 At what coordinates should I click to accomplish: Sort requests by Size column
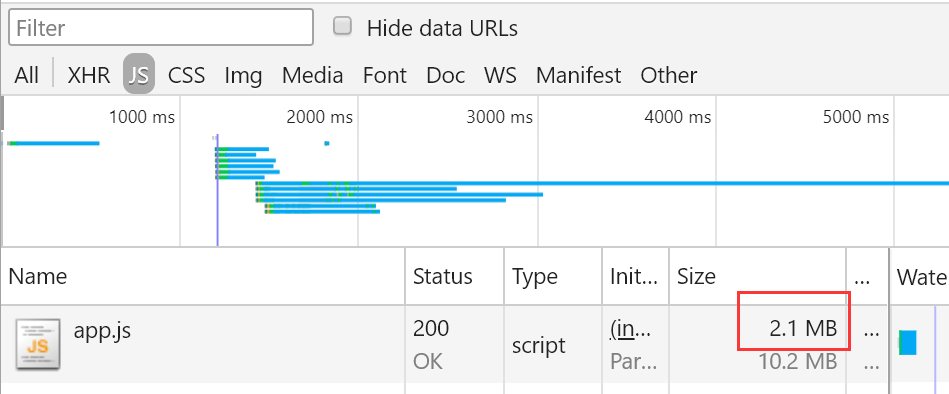point(757,277)
